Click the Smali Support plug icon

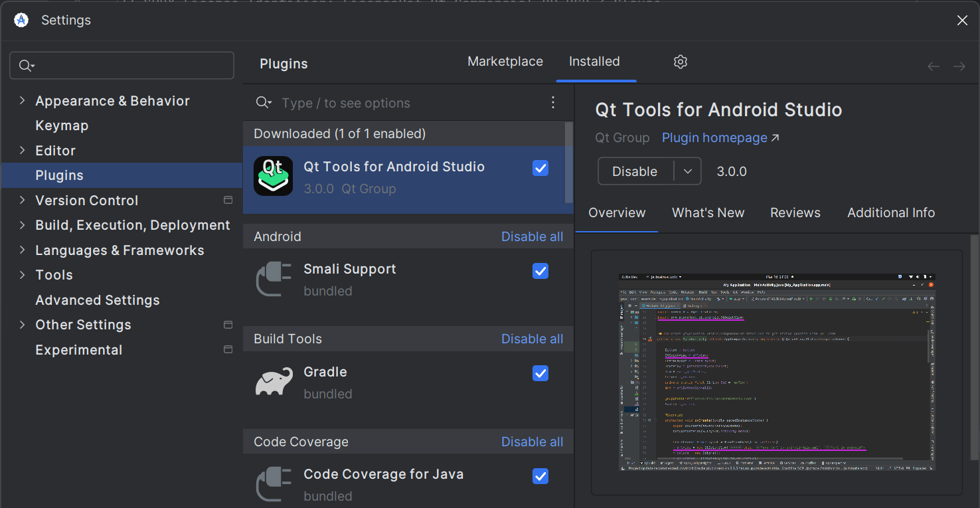(274, 280)
